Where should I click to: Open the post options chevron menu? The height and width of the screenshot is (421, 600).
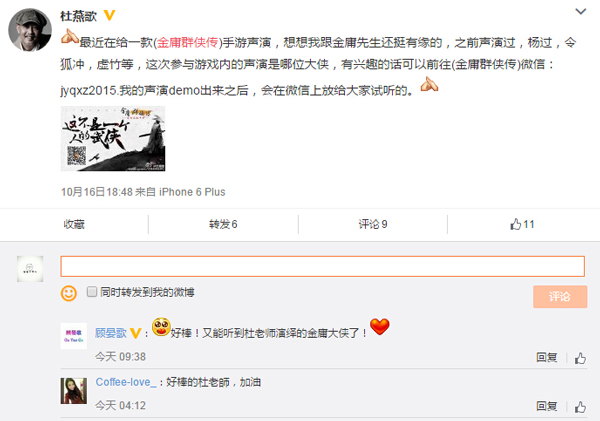click(x=580, y=12)
